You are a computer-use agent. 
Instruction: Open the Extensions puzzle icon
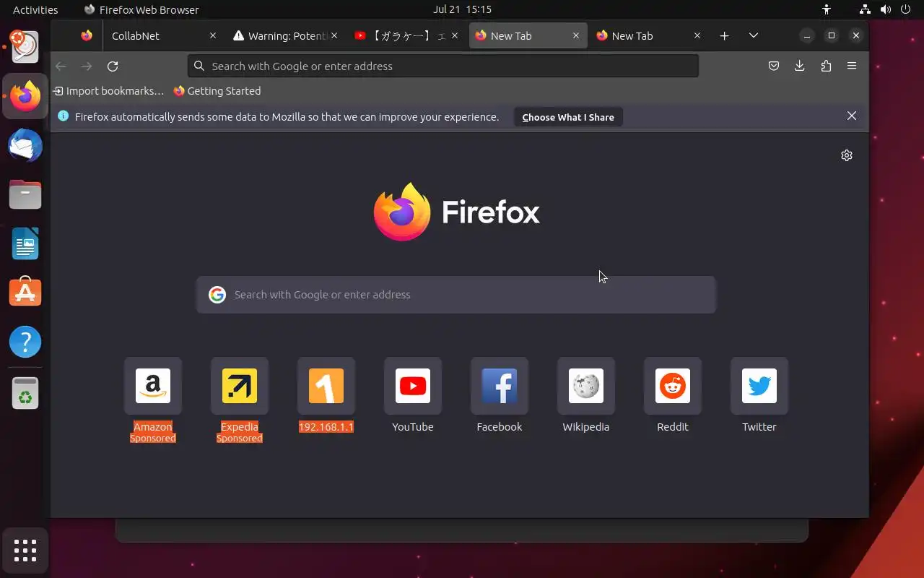click(x=826, y=66)
